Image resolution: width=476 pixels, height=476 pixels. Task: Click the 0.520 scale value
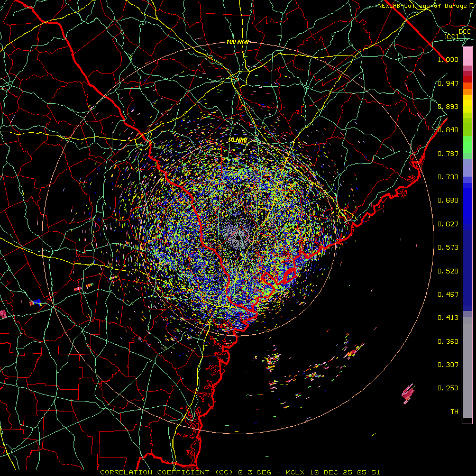[x=448, y=271]
